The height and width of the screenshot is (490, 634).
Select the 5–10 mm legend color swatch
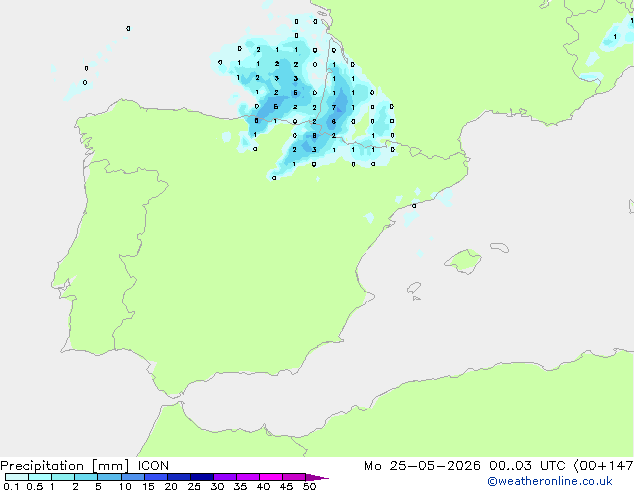click(x=109, y=477)
